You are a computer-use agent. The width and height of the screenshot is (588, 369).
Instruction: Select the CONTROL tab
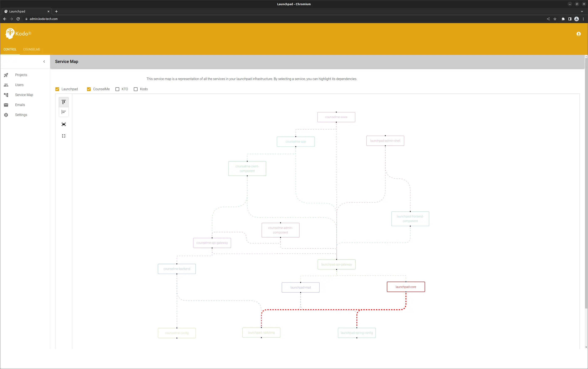[x=10, y=49]
